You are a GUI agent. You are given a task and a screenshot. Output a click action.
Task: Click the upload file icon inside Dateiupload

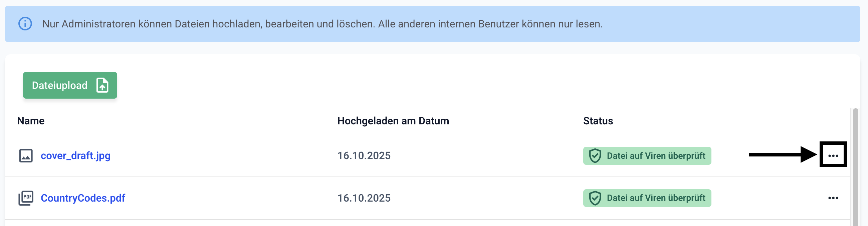(102, 85)
